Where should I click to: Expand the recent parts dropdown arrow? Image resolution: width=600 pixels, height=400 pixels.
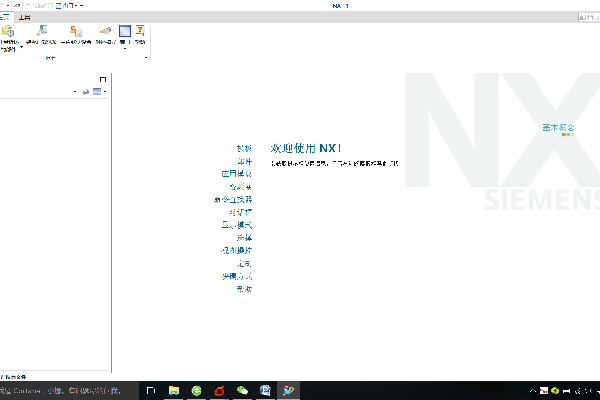pyautogui.click(x=21, y=47)
